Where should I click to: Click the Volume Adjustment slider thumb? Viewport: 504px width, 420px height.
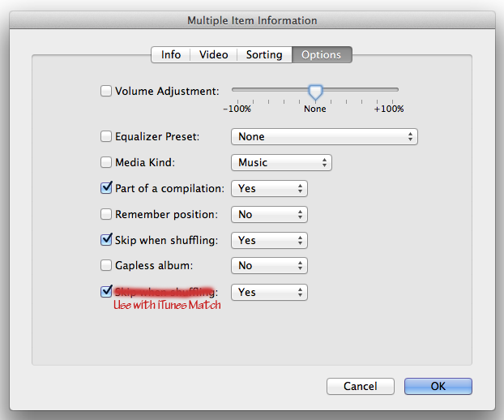(315, 92)
